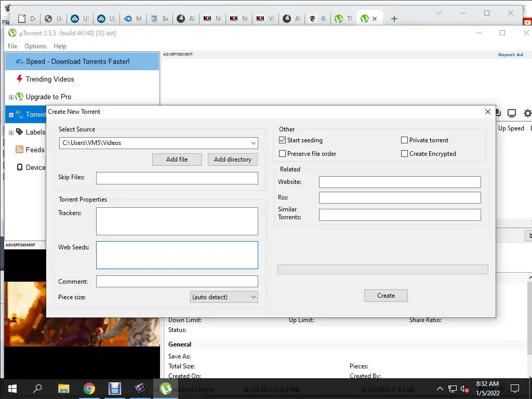532x399 pixels.
Task: Open the notification center icon
Action: coord(515,389)
